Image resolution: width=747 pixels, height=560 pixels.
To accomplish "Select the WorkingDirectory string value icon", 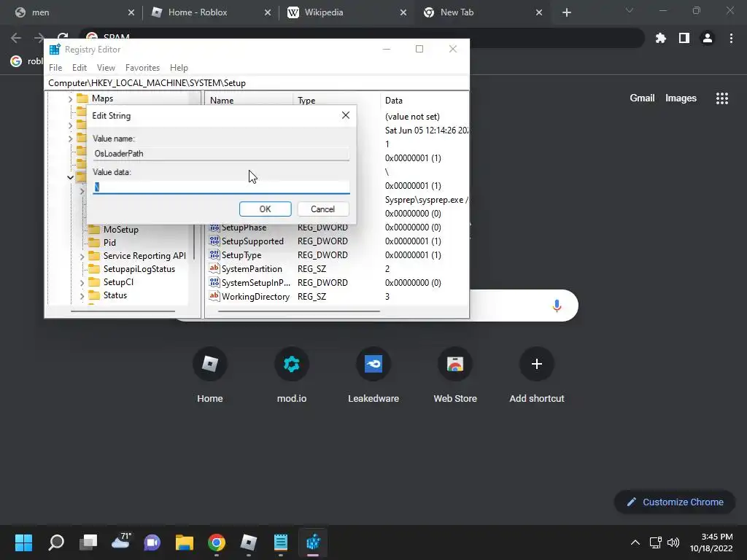I will (x=214, y=296).
